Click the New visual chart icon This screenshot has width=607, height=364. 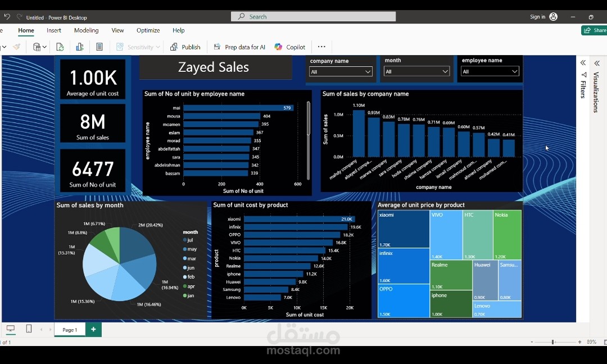[x=80, y=47]
